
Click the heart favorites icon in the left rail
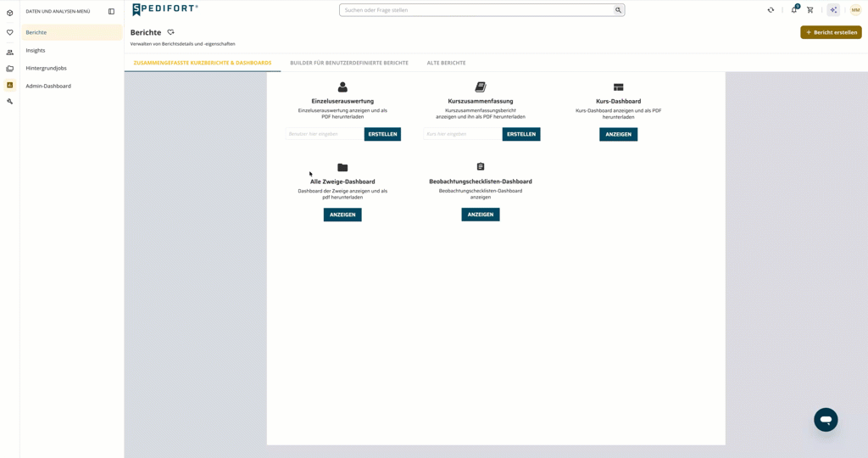(9, 33)
